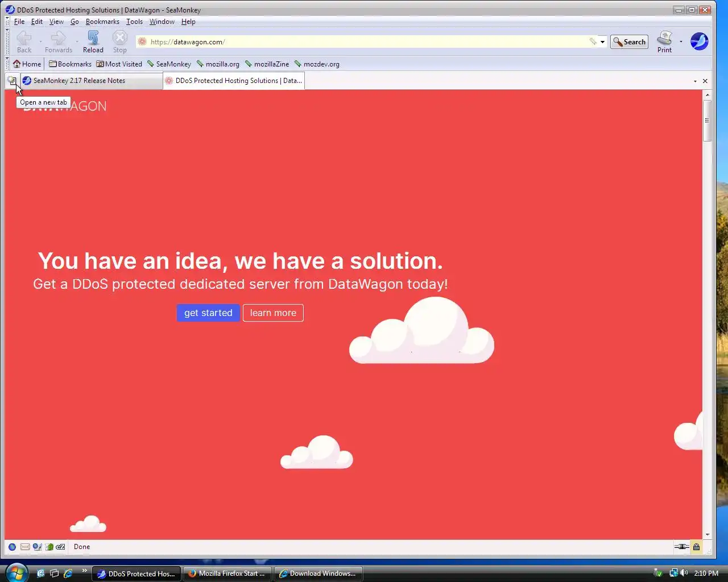Click the bookmark tag icon in the address bar
The image size is (728, 582).
click(x=593, y=41)
